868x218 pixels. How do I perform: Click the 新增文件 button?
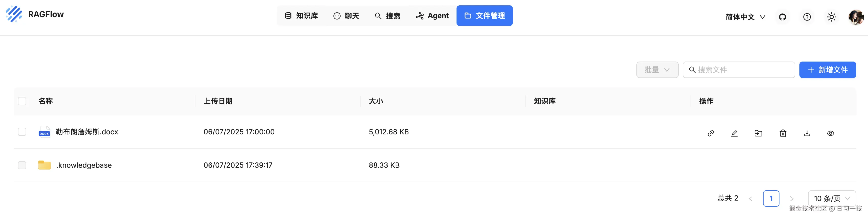pos(828,70)
